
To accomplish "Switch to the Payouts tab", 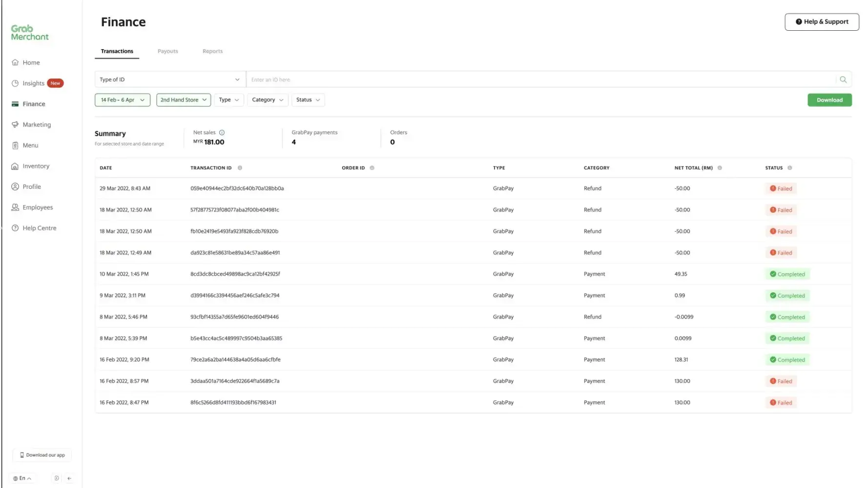I will click(168, 51).
